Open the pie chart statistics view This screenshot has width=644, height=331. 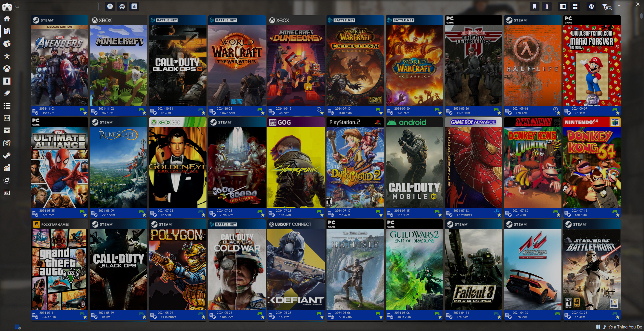coord(7,44)
